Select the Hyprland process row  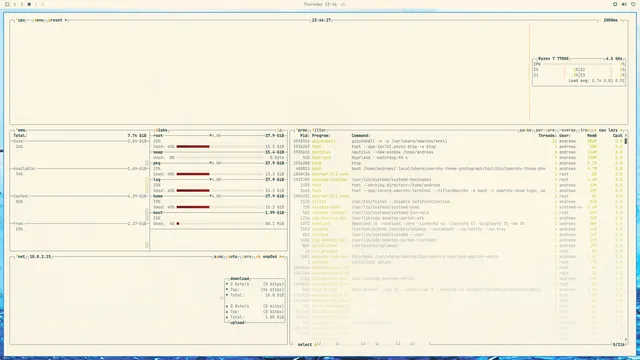point(457,158)
